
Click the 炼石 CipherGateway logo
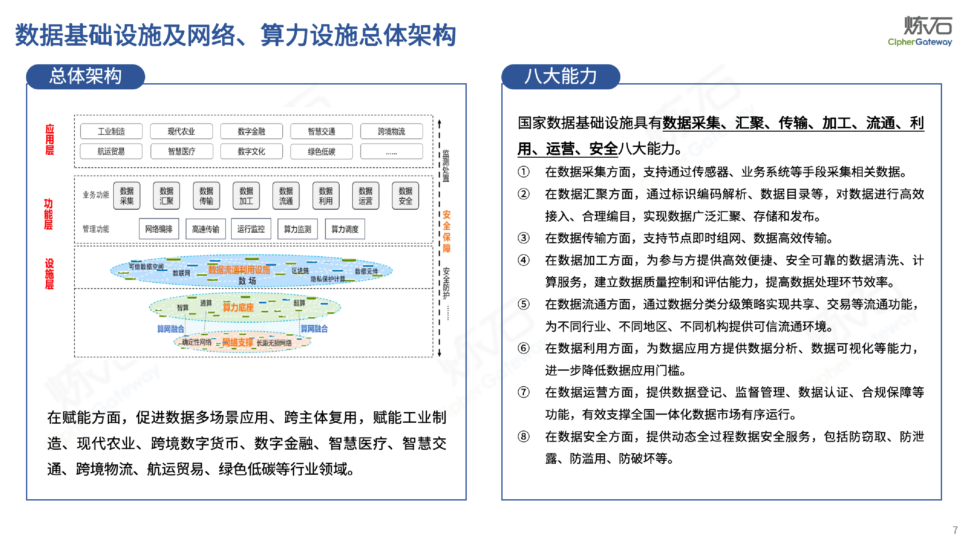point(920,31)
